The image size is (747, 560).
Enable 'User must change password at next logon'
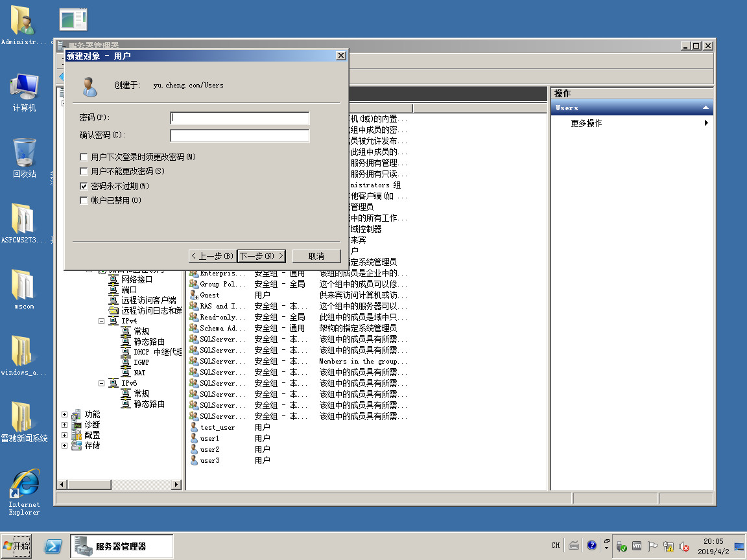[x=84, y=157]
